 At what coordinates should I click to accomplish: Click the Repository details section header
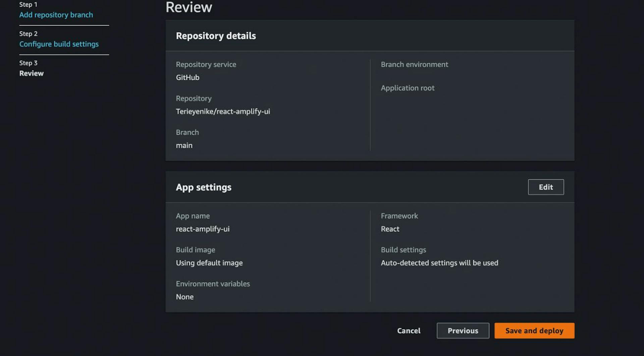(216, 36)
